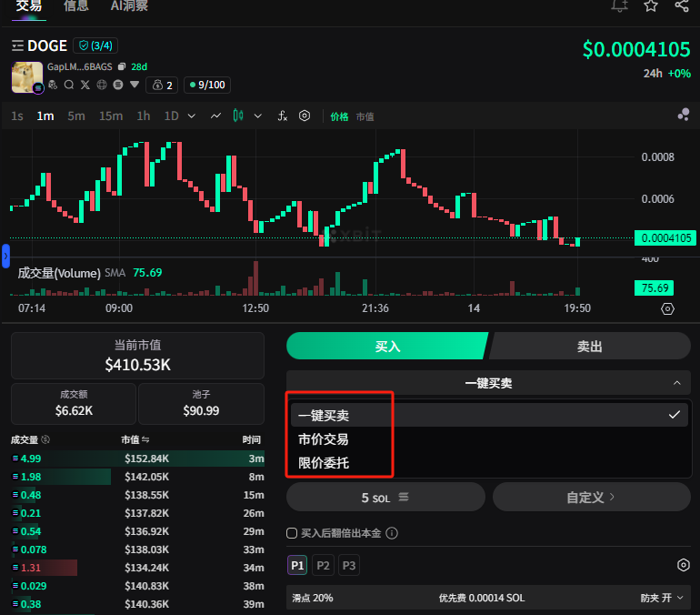Choose 一键买卖 in the dropdown list
The width and height of the screenshot is (700, 615).
[489, 416]
